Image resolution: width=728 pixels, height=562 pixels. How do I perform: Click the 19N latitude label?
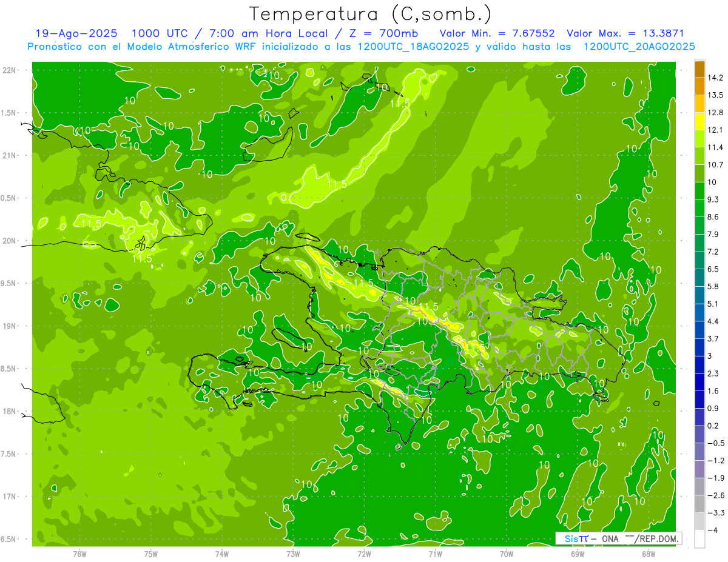click(8, 326)
